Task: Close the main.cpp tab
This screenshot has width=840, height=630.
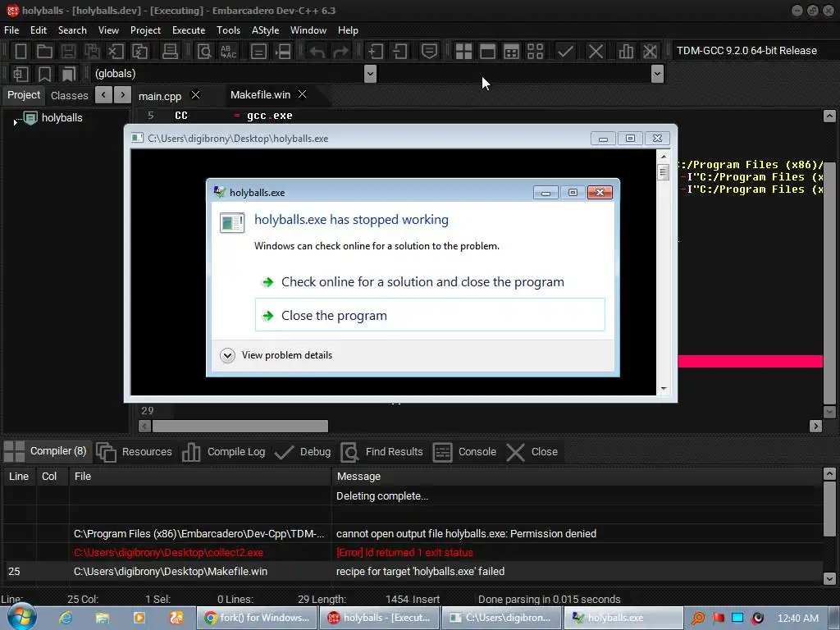Action: coord(195,95)
